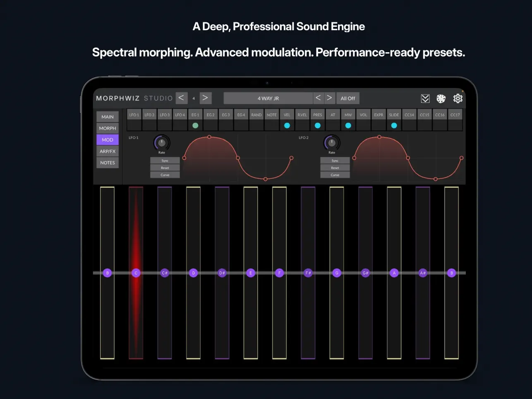Tap the glowing red C key strip

[136, 273]
